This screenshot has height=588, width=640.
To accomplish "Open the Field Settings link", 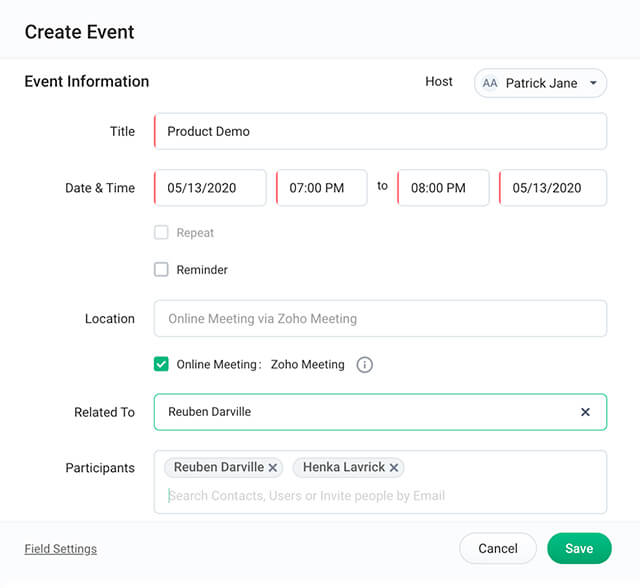I will point(61,549).
